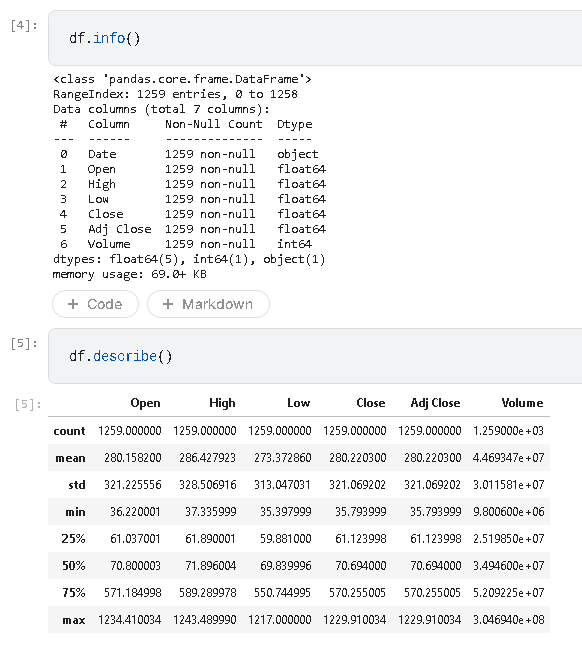Click the Date object info row

[x=189, y=154]
